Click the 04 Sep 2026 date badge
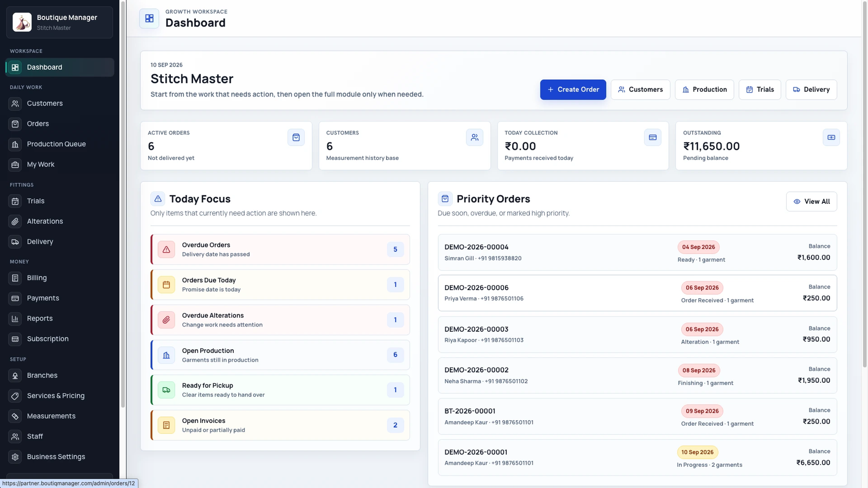 (699, 247)
